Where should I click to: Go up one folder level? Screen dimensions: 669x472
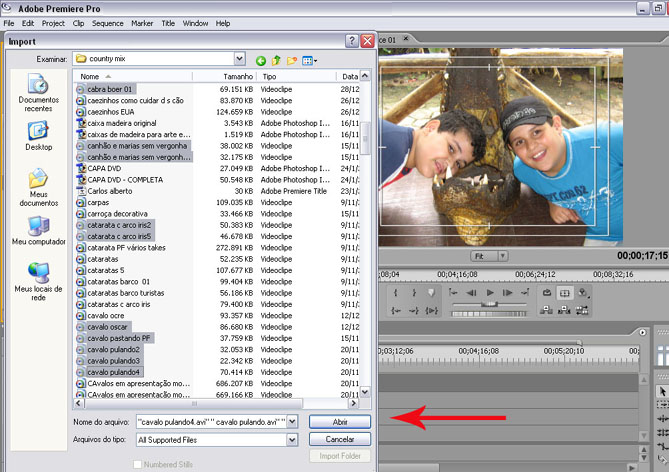pos(277,60)
